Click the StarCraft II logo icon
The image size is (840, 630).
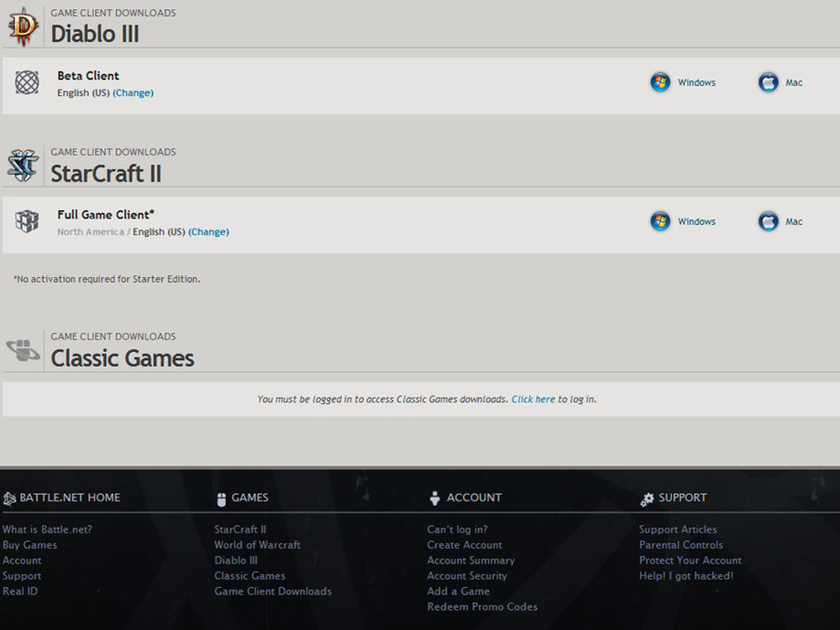click(23, 165)
